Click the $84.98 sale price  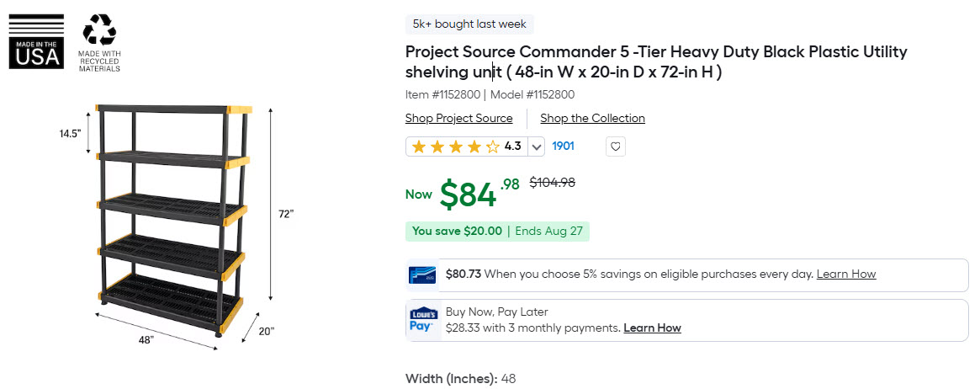pyautogui.click(x=479, y=194)
